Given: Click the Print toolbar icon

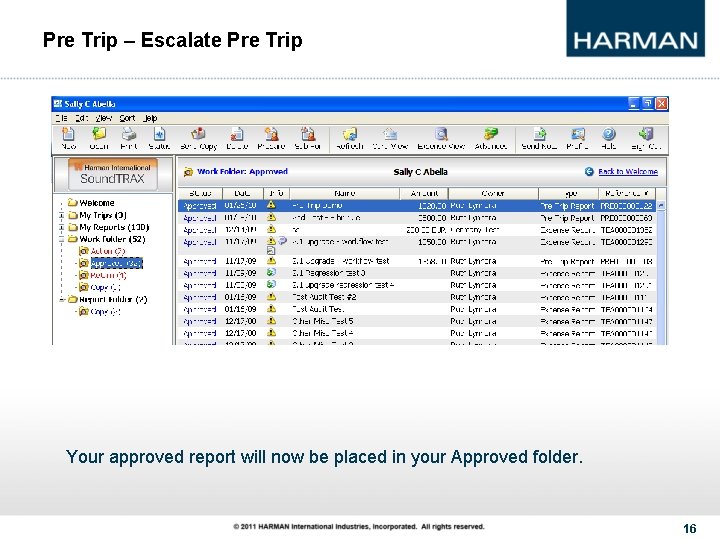Looking at the screenshot, I should pos(129,135).
